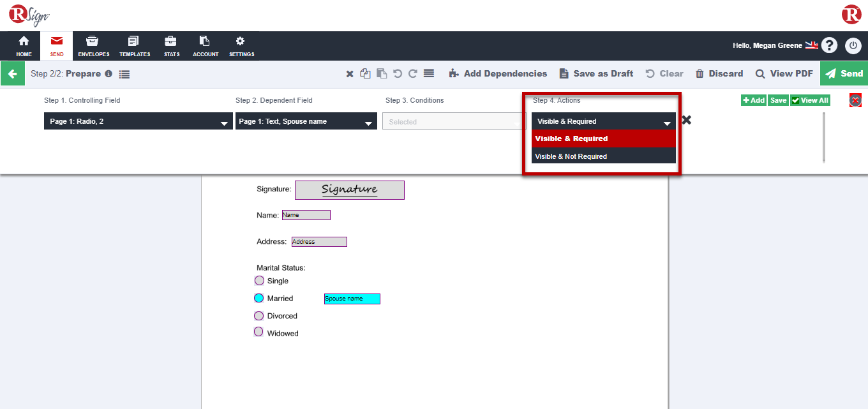Screen dimensions: 868x409
Task: Select the Widowed radio button
Action: point(259,332)
